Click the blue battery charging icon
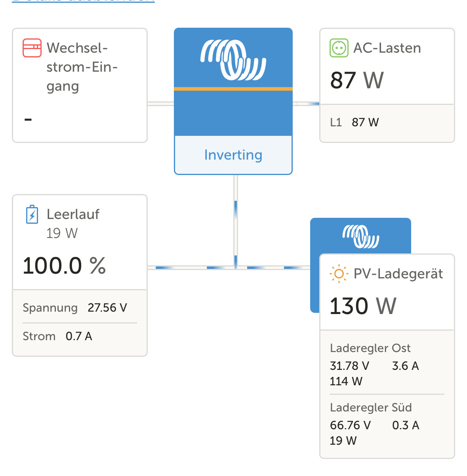Image resolution: width=467 pixels, height=476 pixels. pos(32,215)
